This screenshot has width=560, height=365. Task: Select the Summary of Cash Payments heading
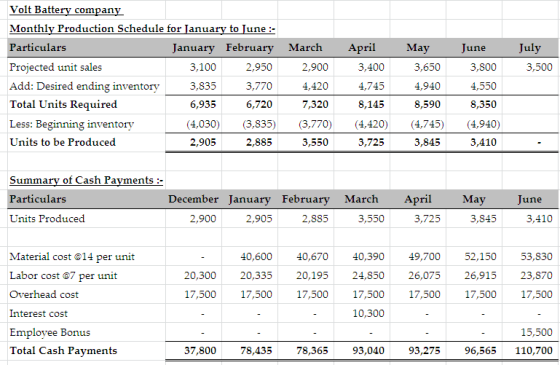coord(86,180)
